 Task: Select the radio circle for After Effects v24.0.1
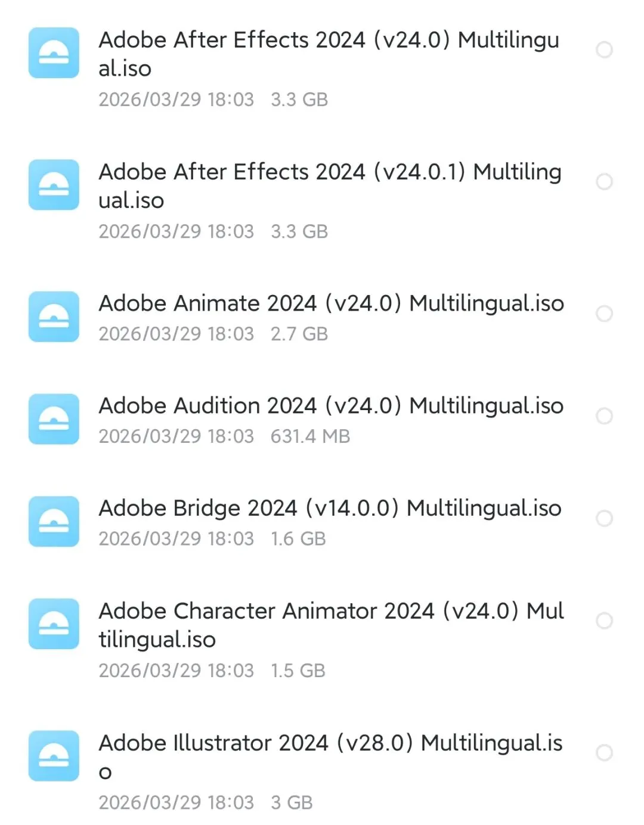coord(604,181)
